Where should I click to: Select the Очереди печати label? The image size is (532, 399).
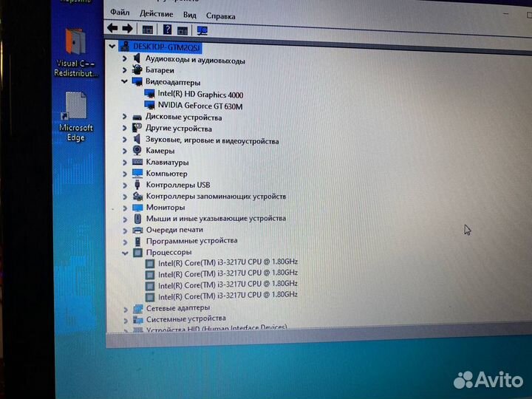click(x=174, y=230)
